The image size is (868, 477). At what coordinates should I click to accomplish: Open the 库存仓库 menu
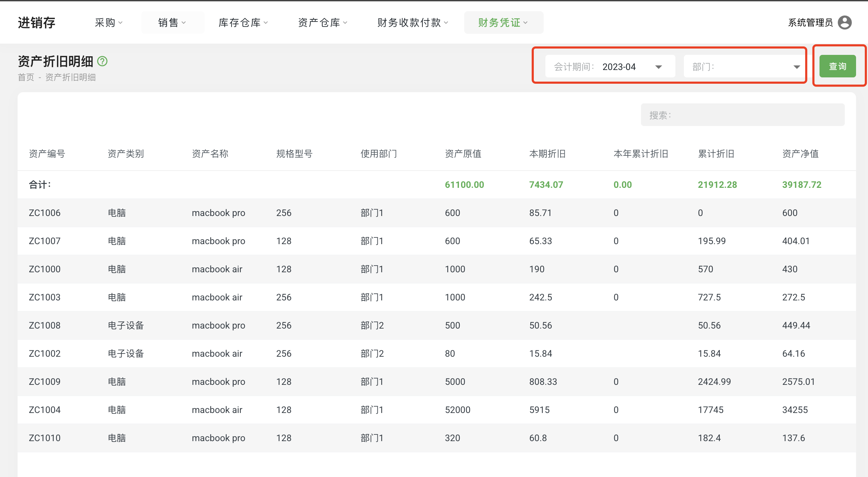tap(243, 23)
